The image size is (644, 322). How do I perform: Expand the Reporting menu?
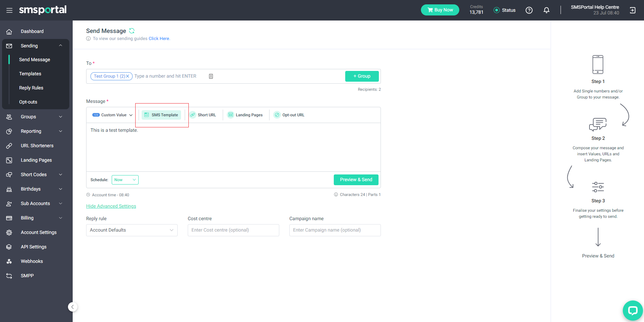click(61, 131)
